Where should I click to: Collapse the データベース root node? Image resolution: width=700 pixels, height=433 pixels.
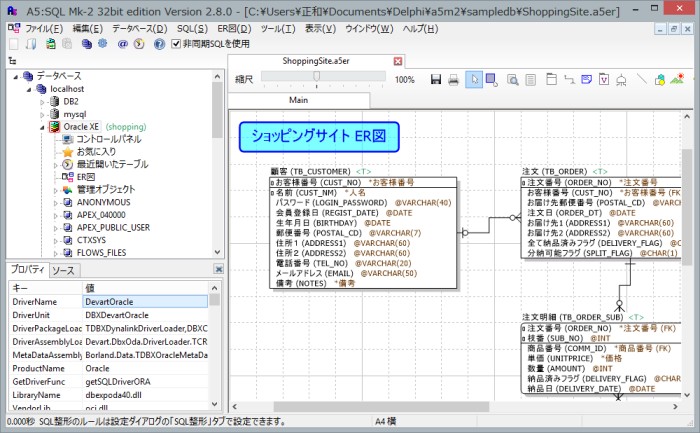point(16,77)
